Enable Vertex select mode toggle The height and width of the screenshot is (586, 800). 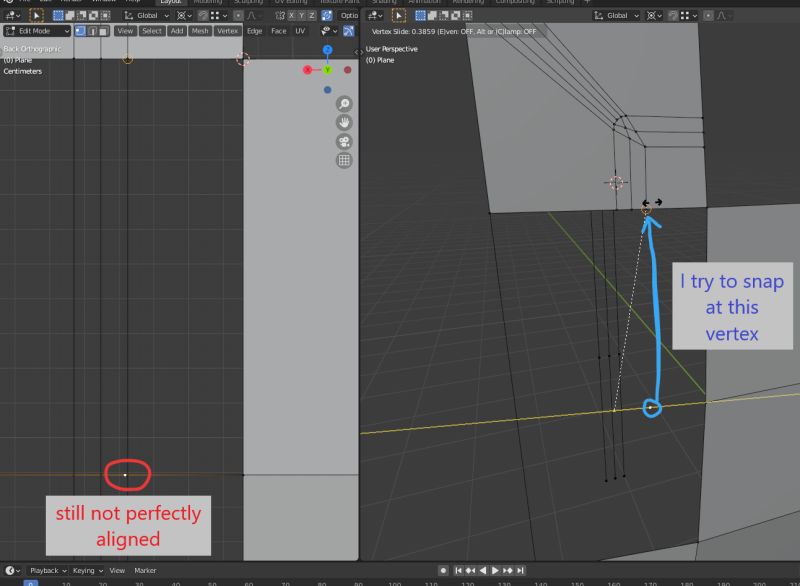[80, 31]
